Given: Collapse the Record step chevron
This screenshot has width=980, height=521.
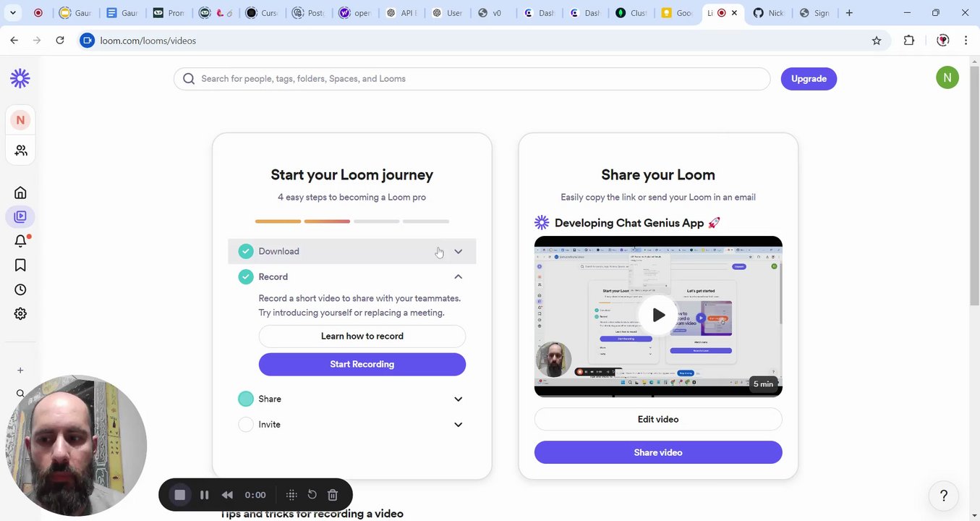Looking at the screenshot, I should [x=458, y=276].
